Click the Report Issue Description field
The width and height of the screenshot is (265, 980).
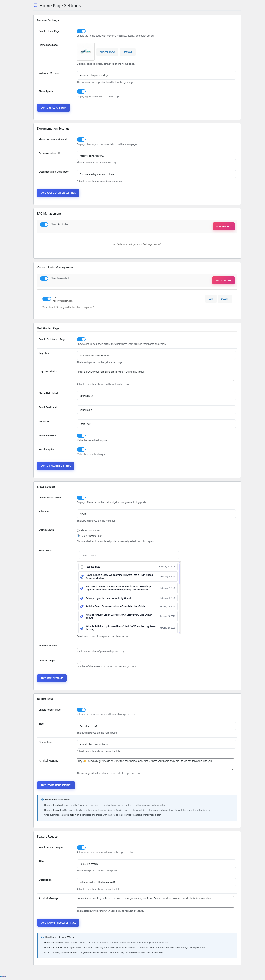tap(156, 744)
